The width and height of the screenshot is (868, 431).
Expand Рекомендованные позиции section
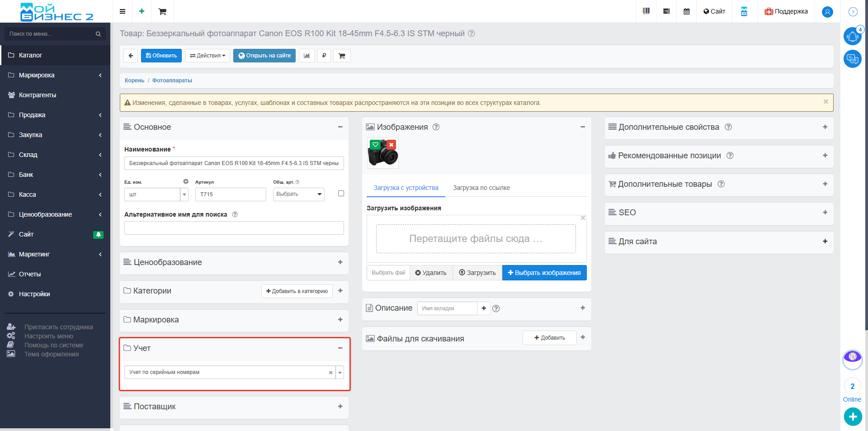(x=825, y=156)
